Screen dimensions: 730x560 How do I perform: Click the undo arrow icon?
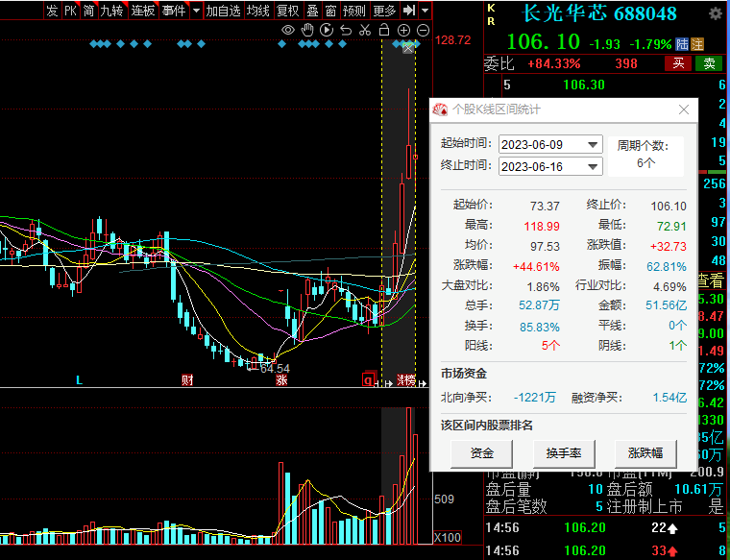tap(346, 31)
